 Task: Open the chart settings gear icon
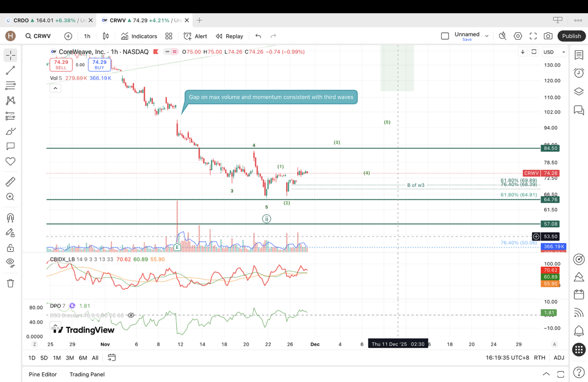click(518, 36)
